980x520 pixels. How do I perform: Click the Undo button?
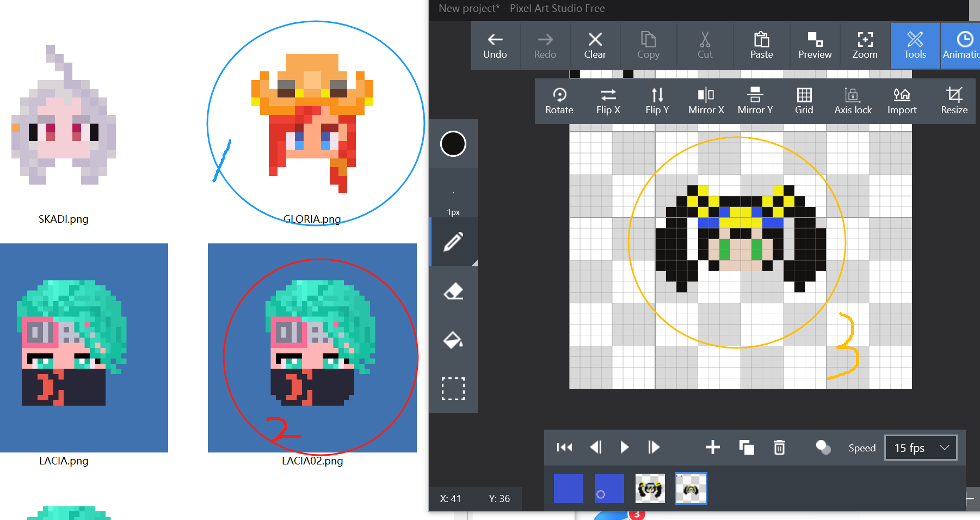(x=495, y=46)
